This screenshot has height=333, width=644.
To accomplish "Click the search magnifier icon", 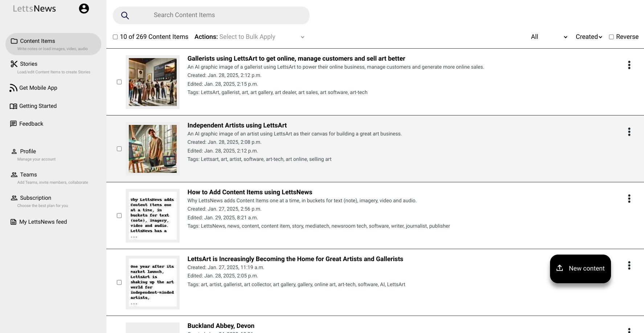I will coord(125,15).
